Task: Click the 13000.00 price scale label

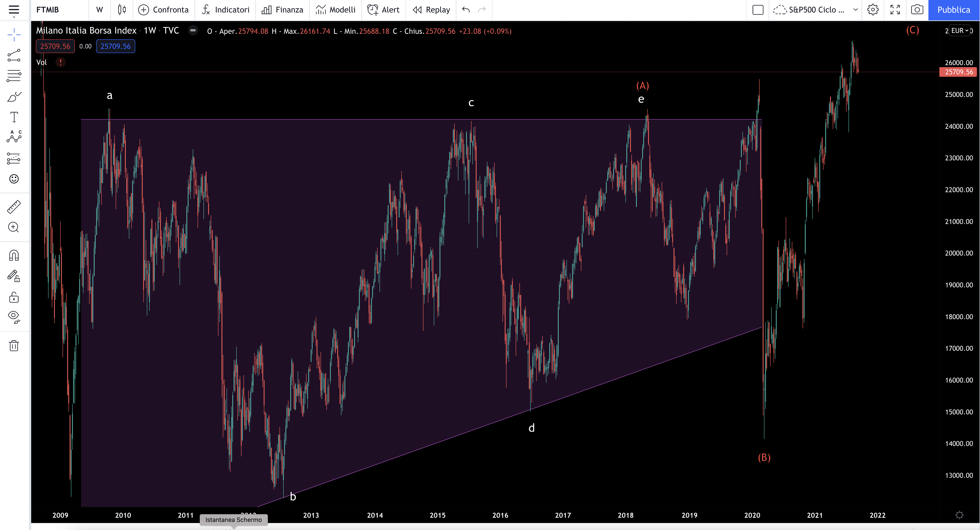Action: click(x=959, y=475)
